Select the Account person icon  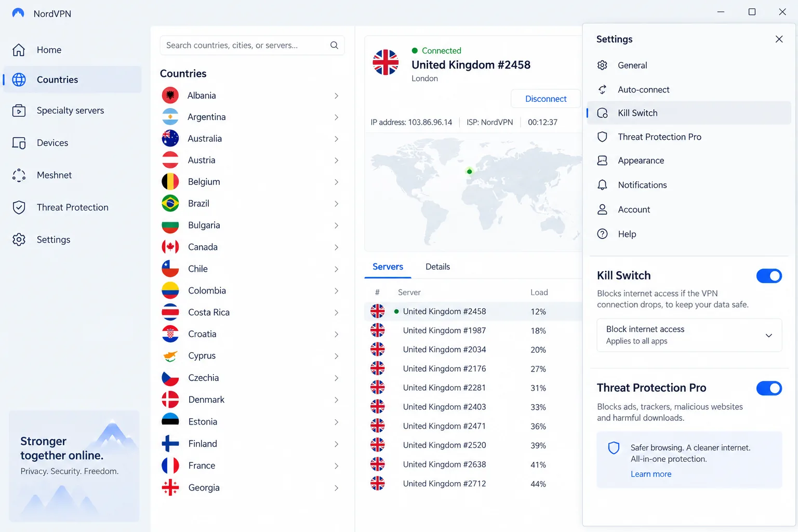tap(602, 209)
